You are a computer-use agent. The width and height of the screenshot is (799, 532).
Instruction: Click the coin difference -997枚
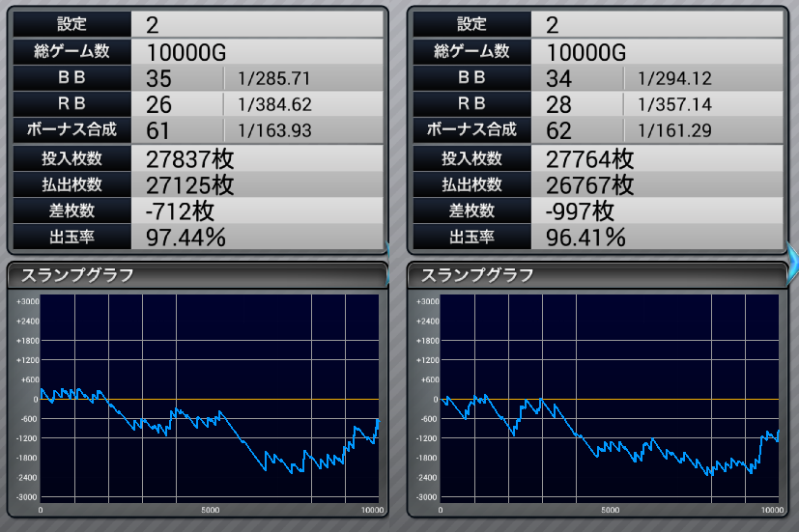point(580,211)
